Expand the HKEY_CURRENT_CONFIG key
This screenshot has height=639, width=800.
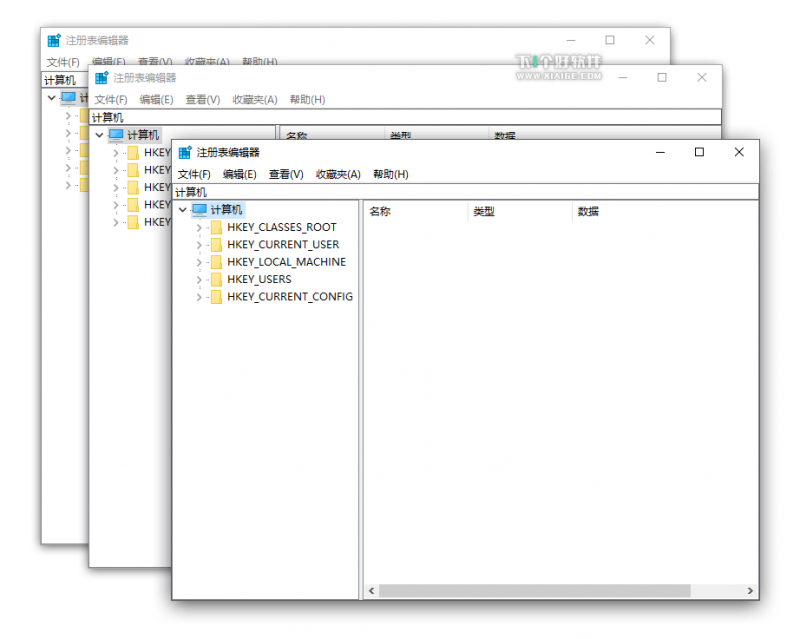199,297
